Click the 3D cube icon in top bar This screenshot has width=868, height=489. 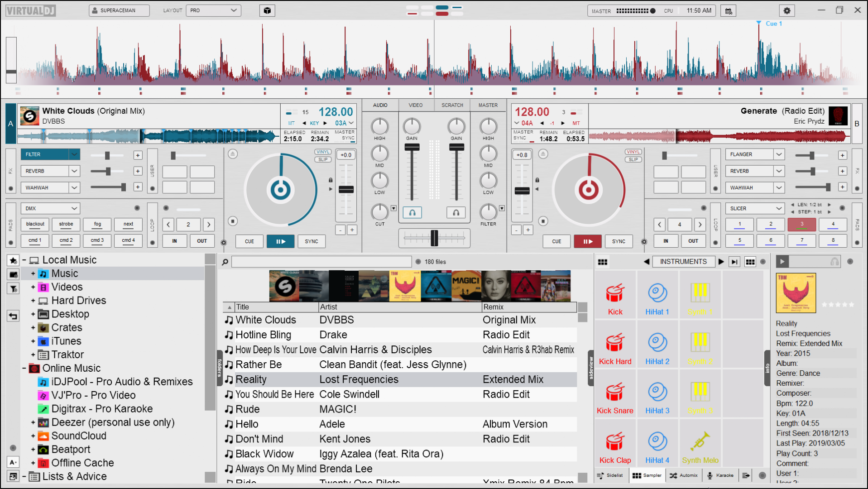coord(267,10)
